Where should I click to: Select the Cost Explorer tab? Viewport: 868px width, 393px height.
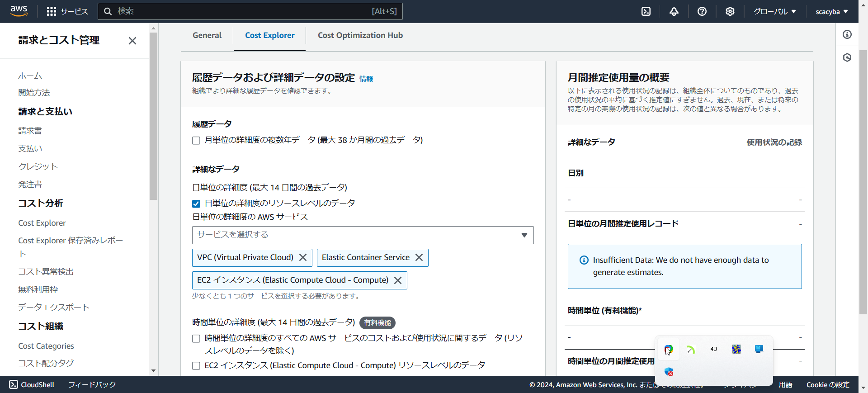[270, 35]
